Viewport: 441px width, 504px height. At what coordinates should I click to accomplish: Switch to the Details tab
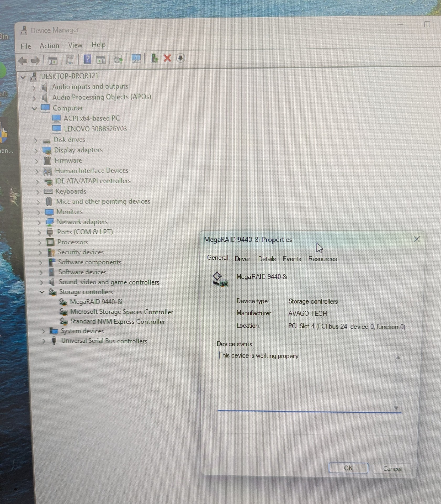coord(267,259)
